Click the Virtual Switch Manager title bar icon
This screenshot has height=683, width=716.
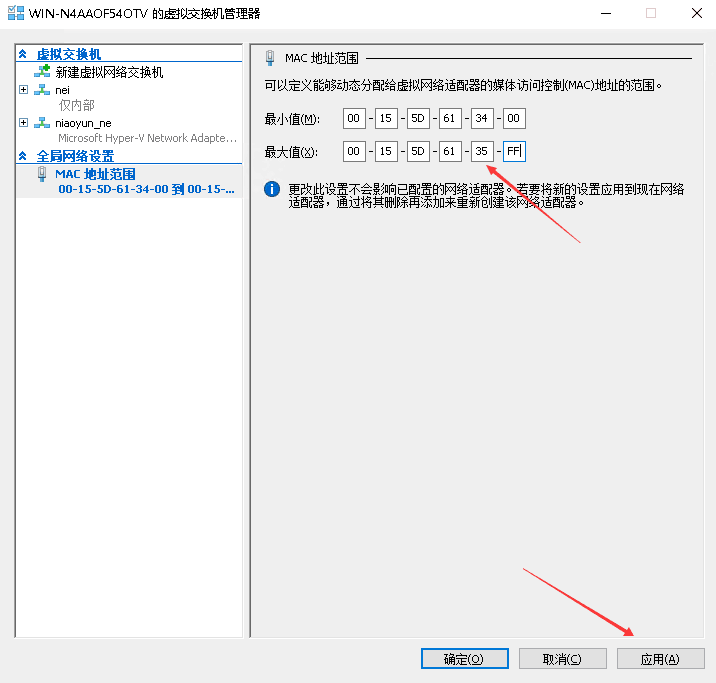(16, 13)
